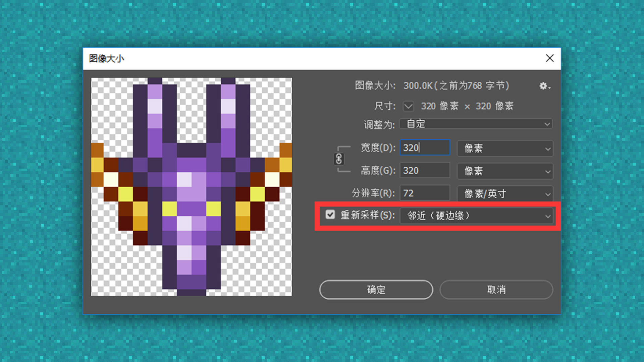This screenshot has height=362, width=644.
Task: Open the resample method 邻近（硬边缘）dropdown
Action: (x=476, y=216)
